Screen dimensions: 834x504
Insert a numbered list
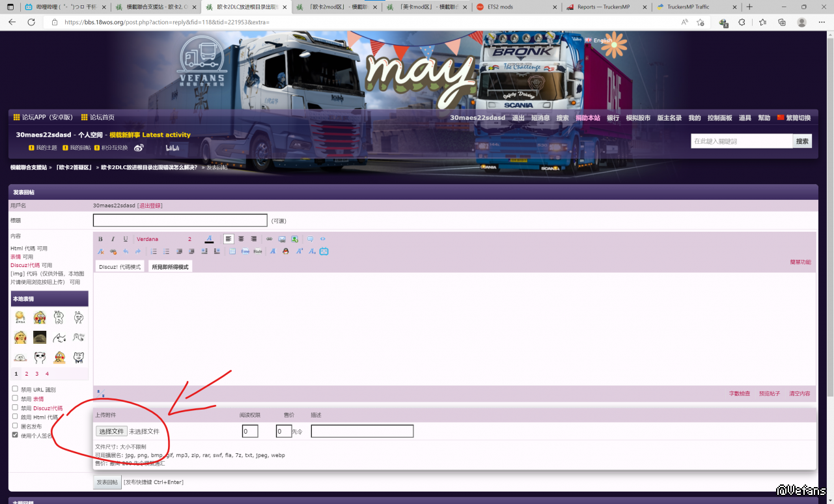click(154, 251)
